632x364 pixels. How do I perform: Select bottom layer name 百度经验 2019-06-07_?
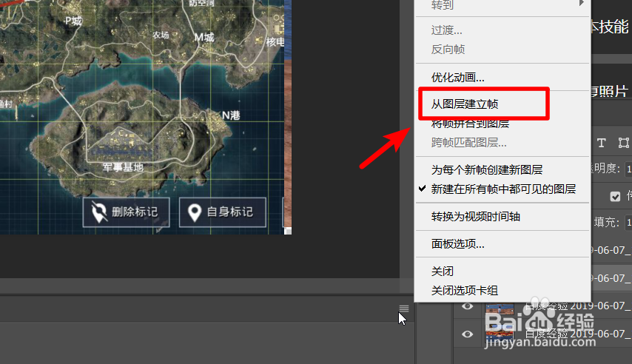pos(577,334)
